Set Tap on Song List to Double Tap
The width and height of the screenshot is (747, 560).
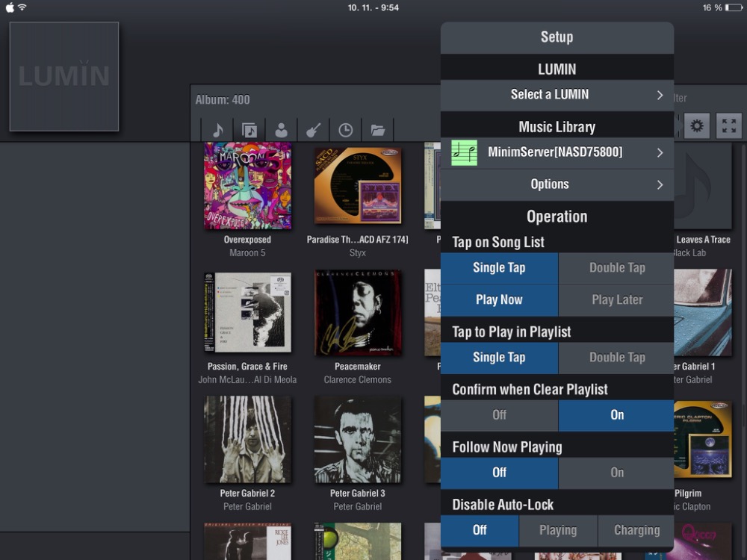[x=616, y=268]
